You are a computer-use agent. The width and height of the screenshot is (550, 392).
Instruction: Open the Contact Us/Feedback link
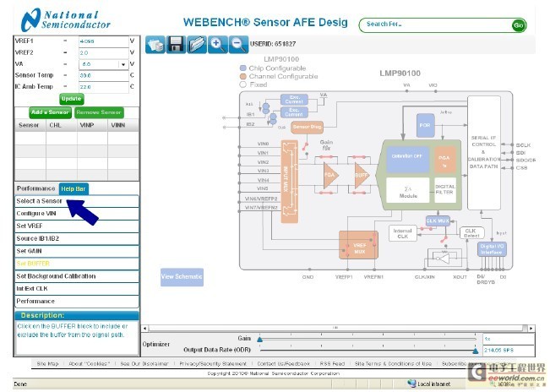[x=283, y=364]
